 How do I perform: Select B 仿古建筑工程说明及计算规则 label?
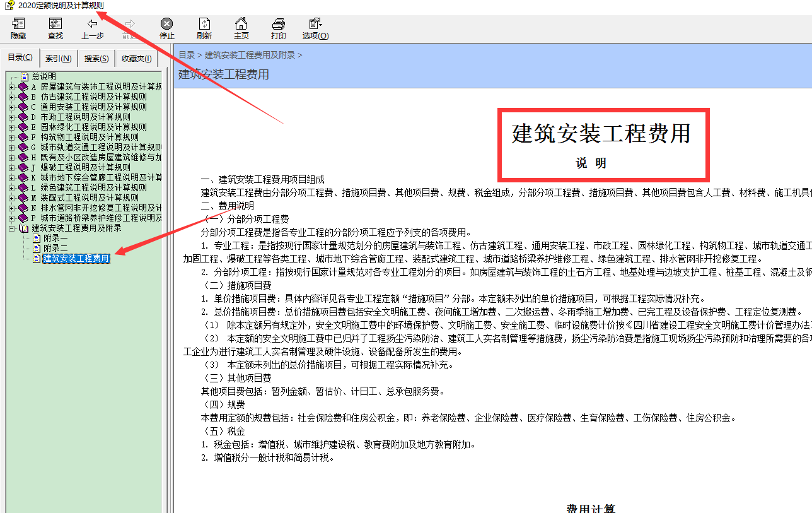click(x=89, y=97)
